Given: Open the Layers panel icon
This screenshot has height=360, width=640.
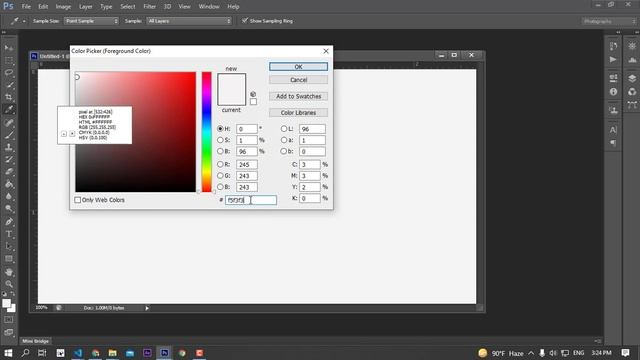Looking at the screenshot, I should click(x=632, y=78).
